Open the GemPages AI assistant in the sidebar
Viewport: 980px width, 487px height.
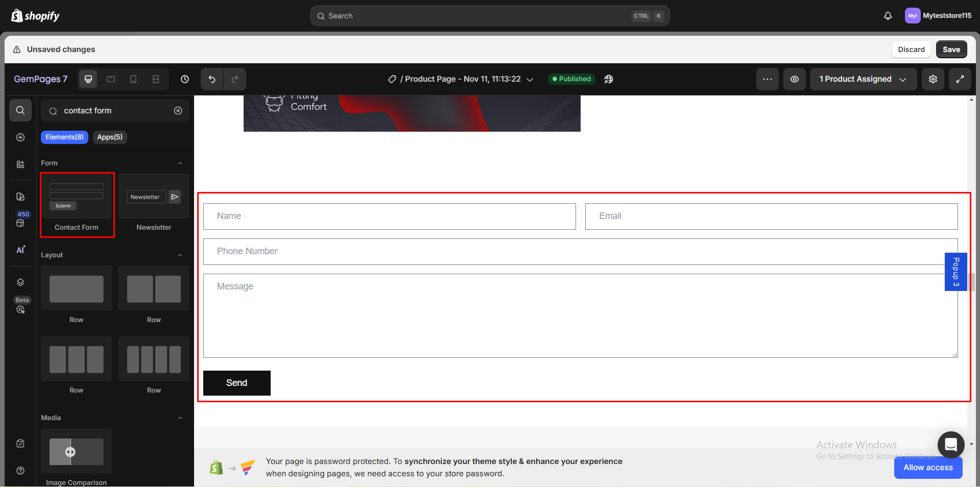coord(20,250)
